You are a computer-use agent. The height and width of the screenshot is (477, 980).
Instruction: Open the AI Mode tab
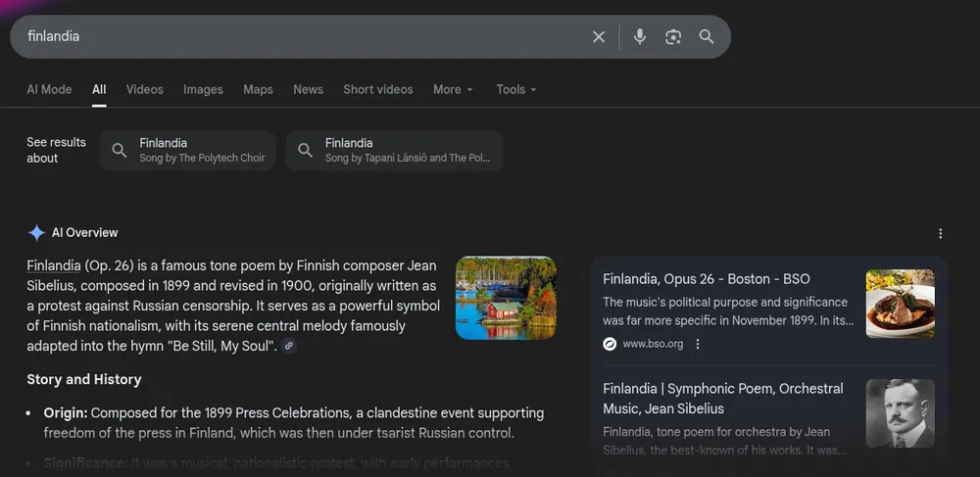click(x=49, y=89)
